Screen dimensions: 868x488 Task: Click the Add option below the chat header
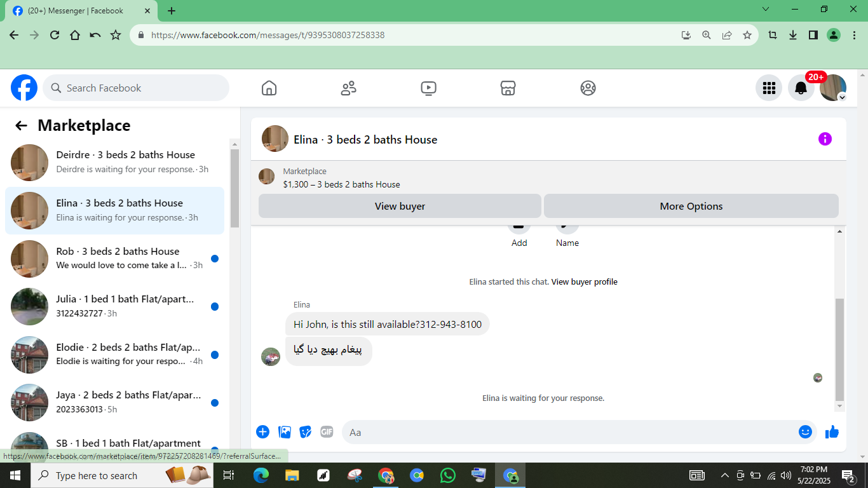point(519,243)
